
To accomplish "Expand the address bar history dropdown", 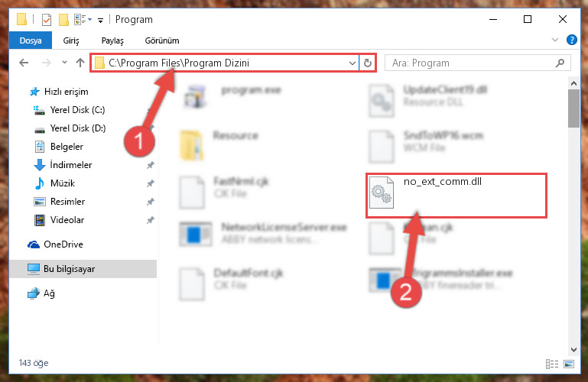I will pos(352,63).
